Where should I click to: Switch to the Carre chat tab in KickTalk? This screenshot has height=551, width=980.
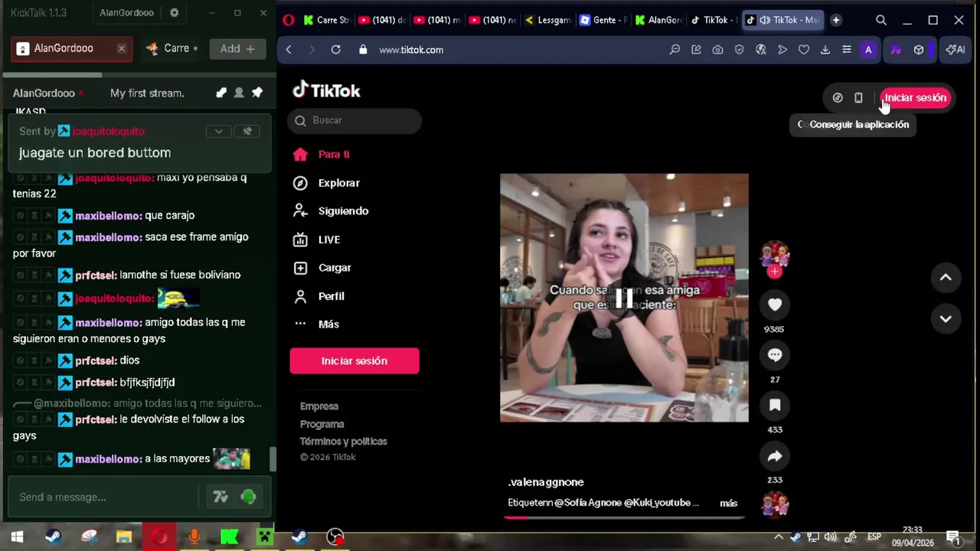click(171, 48)
